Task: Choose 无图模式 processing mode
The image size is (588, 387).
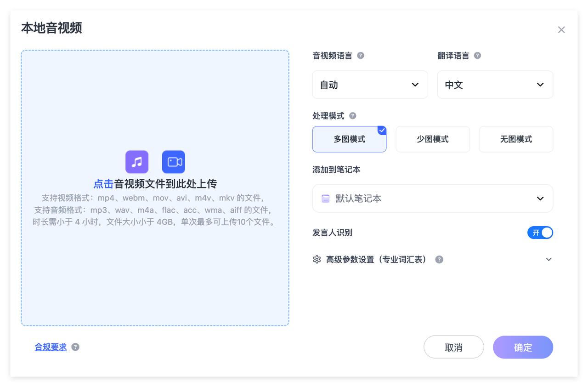Action: 516,139
